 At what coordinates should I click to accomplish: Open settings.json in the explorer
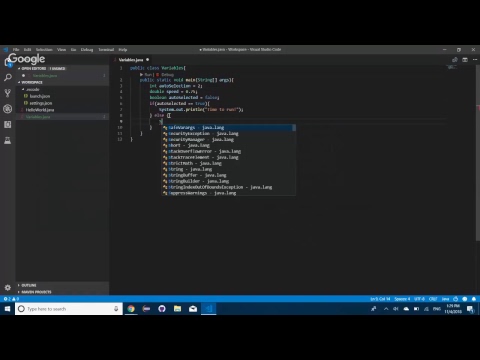coord(41,103)
